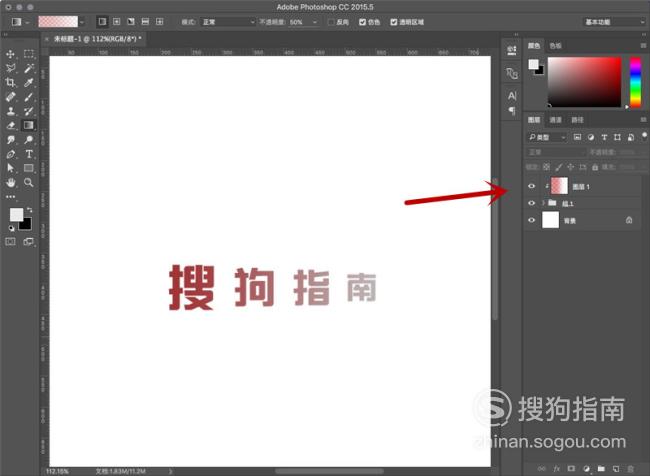This screenshot has width=650, height=476.
Task: Change the screen mode
Action: click(x=29, y=241)
